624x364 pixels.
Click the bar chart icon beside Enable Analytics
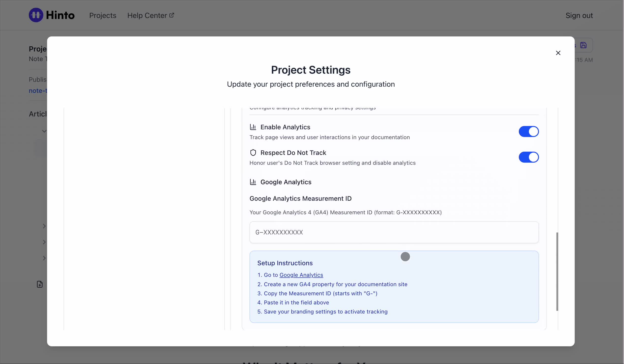(253, 127)
